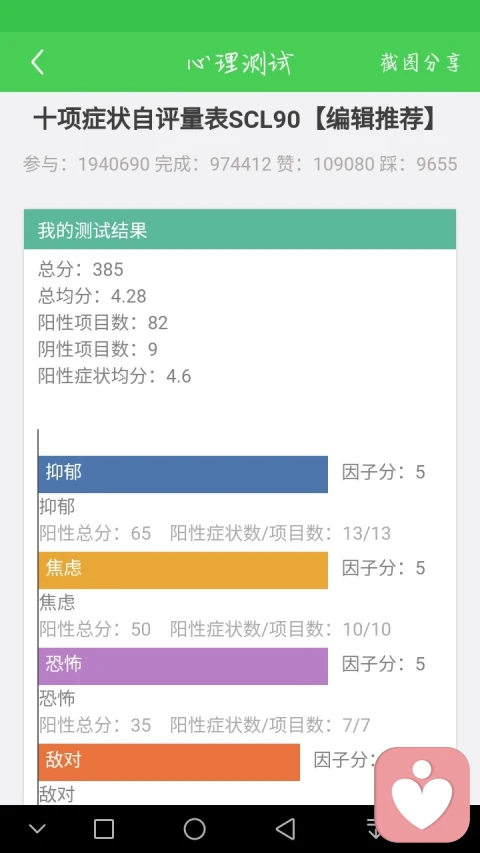480x853 pixels.
Task: Tap 截图分享 to share screenshot
Action: (421, 63)
